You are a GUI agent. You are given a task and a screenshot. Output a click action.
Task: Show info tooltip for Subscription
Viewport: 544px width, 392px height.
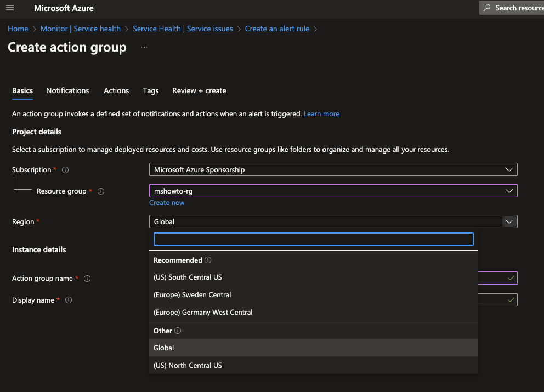65,170
